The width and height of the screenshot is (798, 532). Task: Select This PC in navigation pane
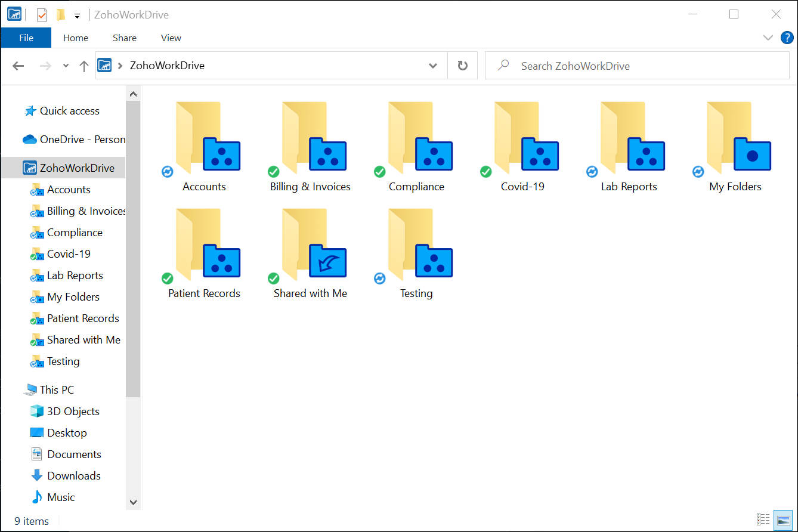48,390
